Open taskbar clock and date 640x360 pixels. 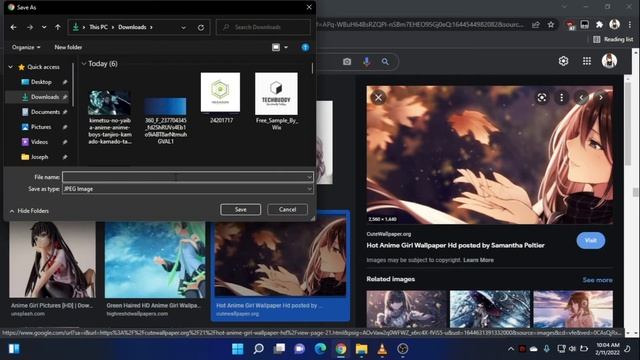608,349
